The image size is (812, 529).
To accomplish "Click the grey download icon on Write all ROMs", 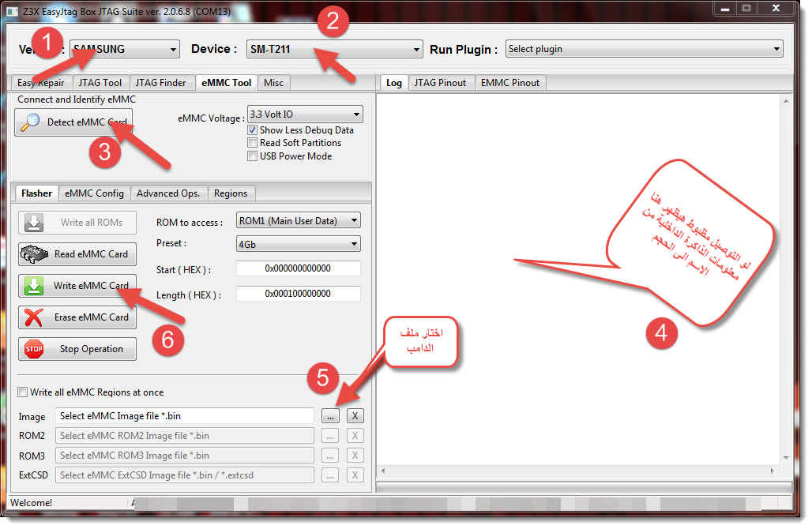I will [x=34, y=223].
